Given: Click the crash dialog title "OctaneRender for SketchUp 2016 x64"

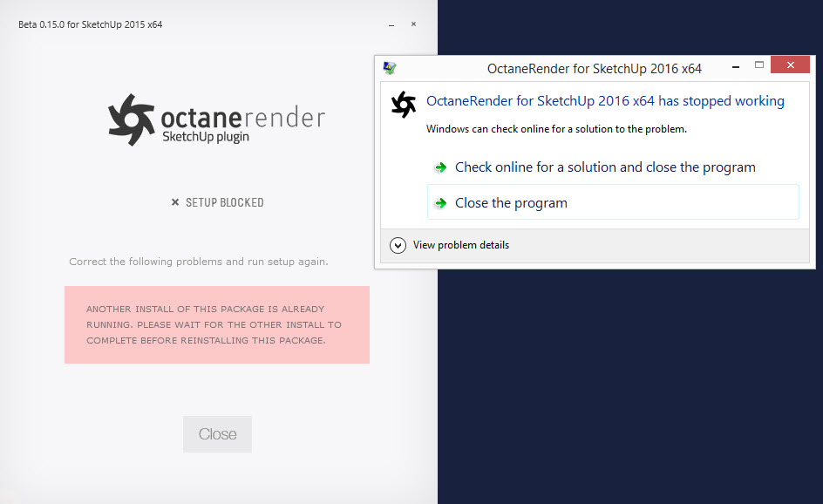Looking at the screenshot, I should pyautogui.click(x=595, y=69).
